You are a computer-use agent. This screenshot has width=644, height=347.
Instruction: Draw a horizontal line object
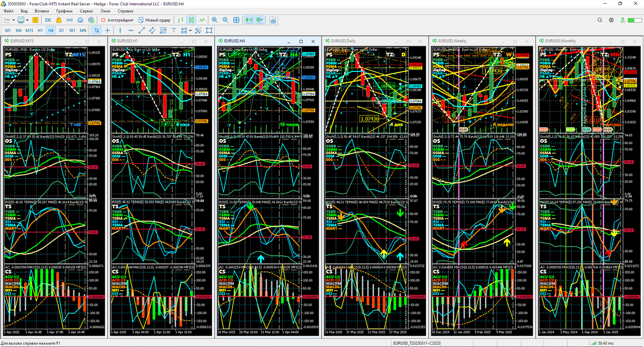131,31
